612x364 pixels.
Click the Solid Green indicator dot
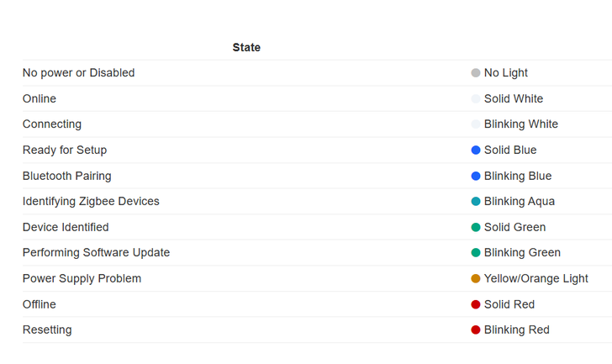[x=476, y=228]
